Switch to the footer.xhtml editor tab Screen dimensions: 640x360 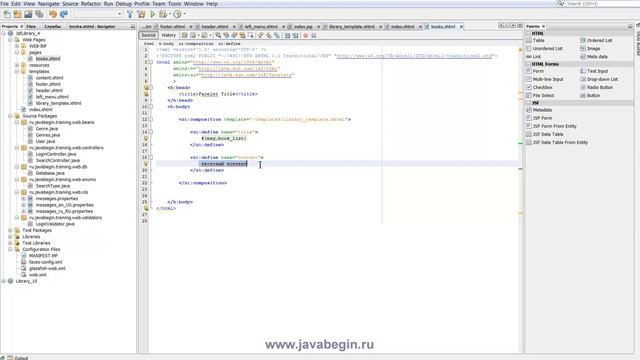172,27
